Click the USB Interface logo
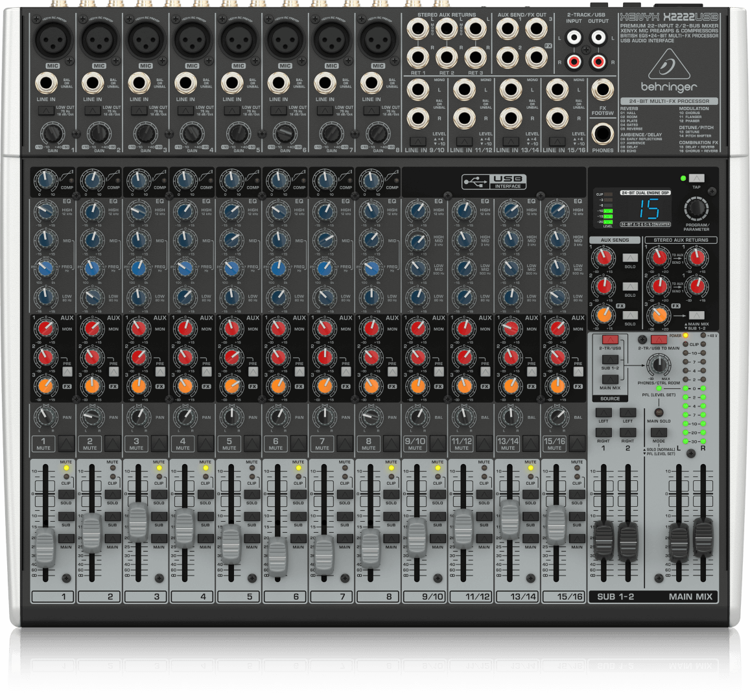 point(493,182)
